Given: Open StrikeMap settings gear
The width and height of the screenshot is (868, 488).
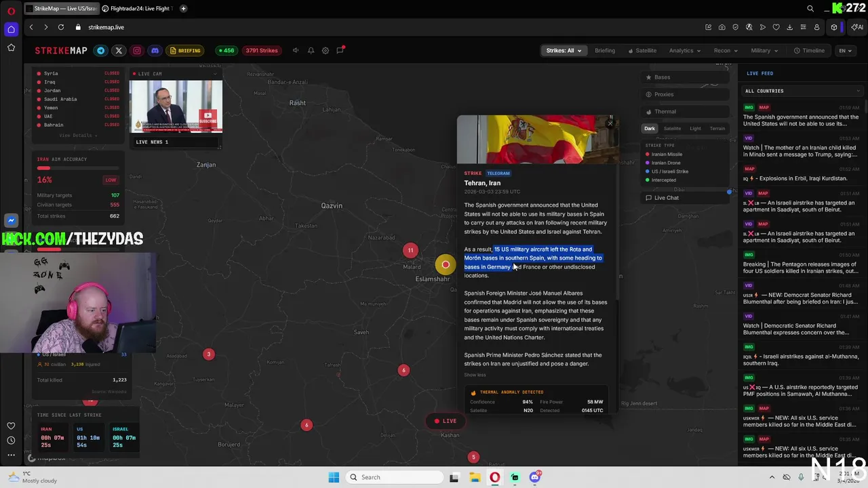Looking at the screenshot, I should 325,51.
